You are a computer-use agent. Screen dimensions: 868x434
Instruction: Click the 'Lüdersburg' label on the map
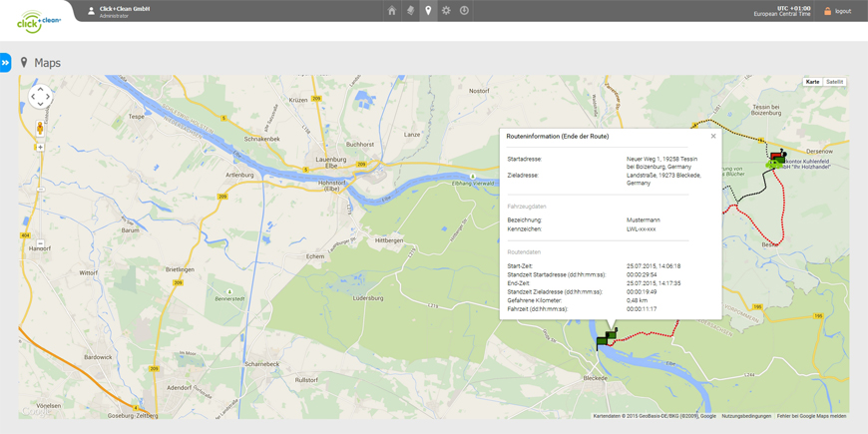coord(368,298)
